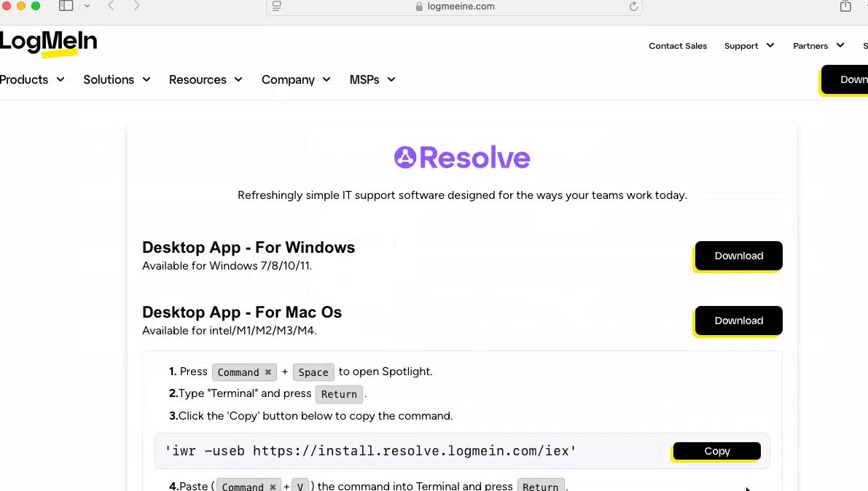Image resolution: width=868 pixels, height=491 pixels.
Task: Copy the install command with Copy button
Action: pyautogui.click(x=717, y=451)
